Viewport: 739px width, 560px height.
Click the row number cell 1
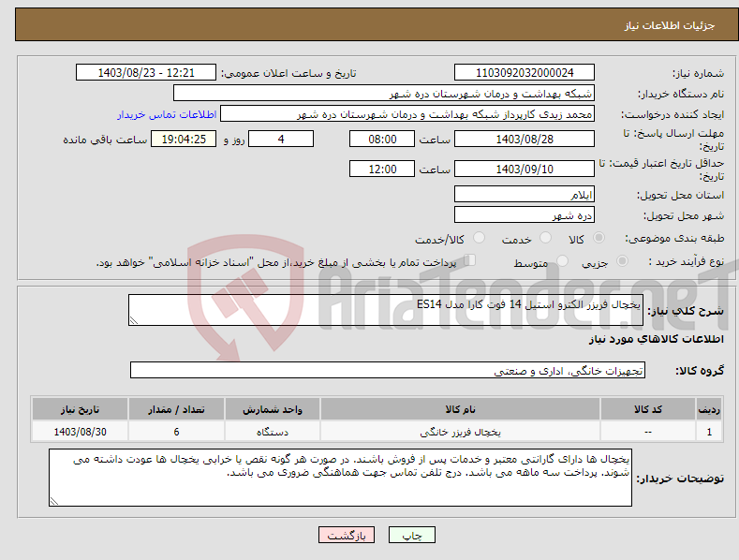tap(709, 432)
